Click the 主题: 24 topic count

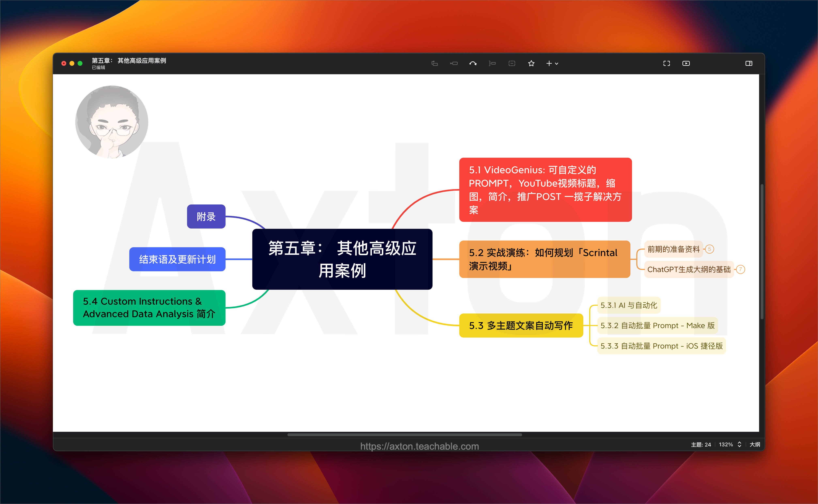pos(701,445)
